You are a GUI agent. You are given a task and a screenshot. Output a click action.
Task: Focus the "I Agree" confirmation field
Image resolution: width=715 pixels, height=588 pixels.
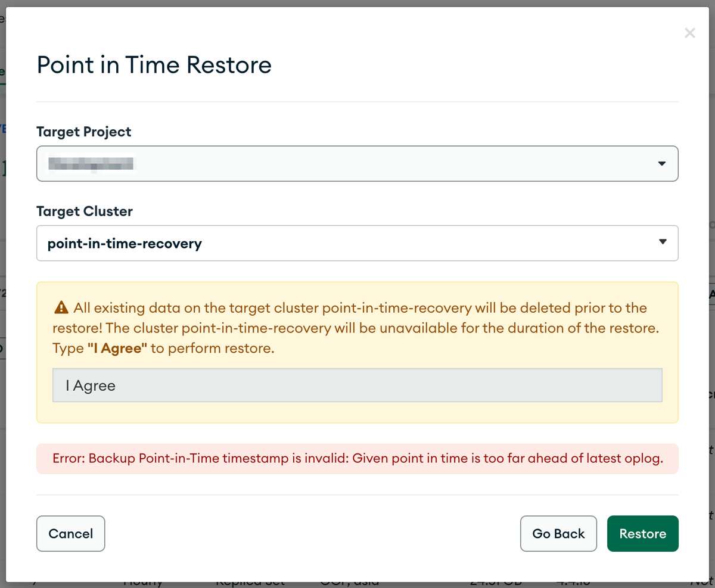[357, 385]
